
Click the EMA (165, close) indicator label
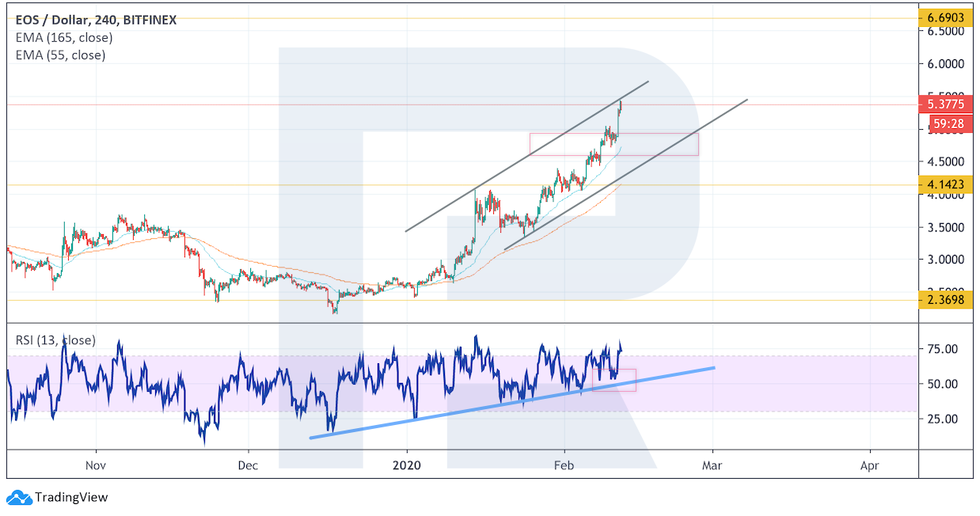(x=63, y=37)
